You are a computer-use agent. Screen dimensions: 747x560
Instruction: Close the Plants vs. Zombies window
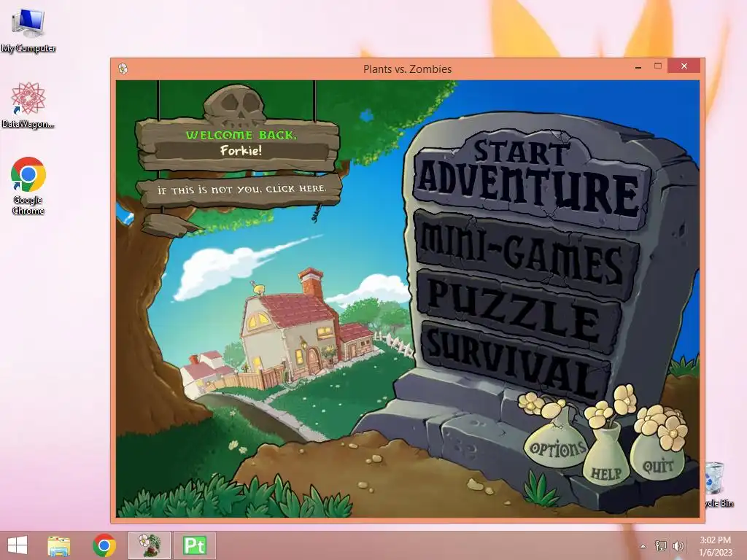point(684,66)
